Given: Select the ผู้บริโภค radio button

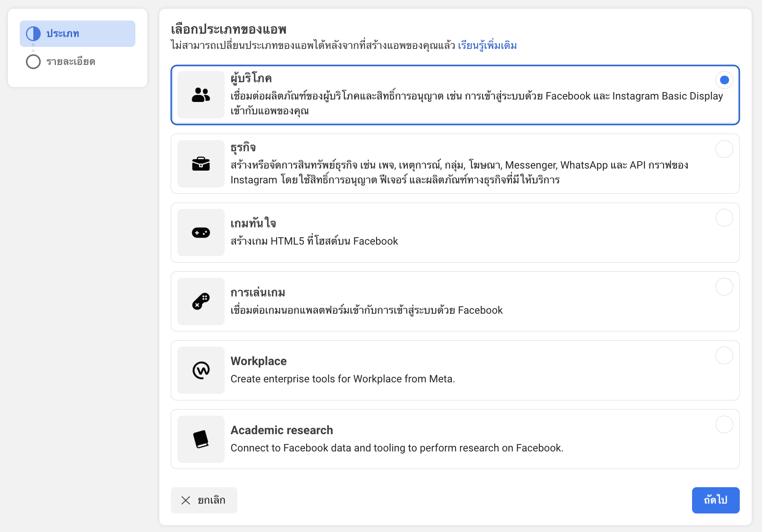Looking at the screenshot, I should [x=724, y=80].
